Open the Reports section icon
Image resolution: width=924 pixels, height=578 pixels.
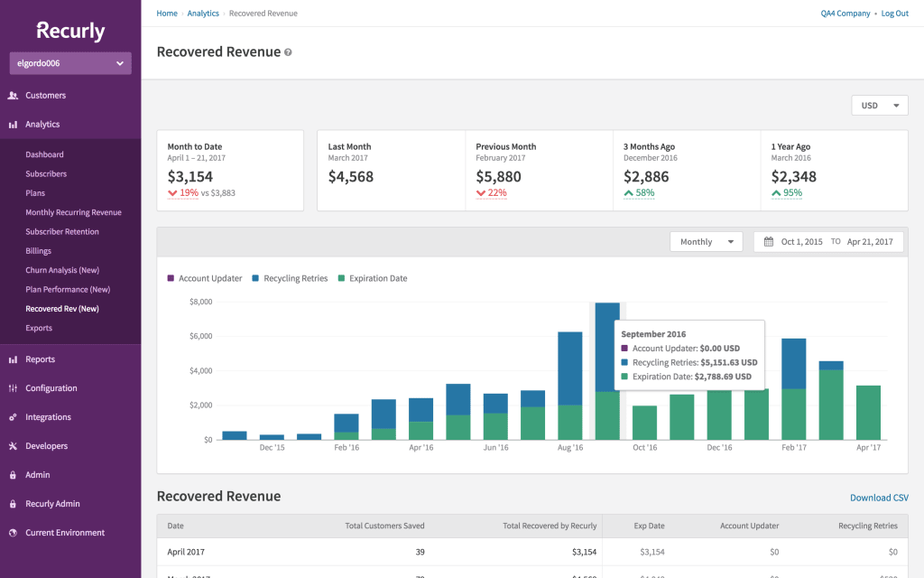(x=14, y=359)
